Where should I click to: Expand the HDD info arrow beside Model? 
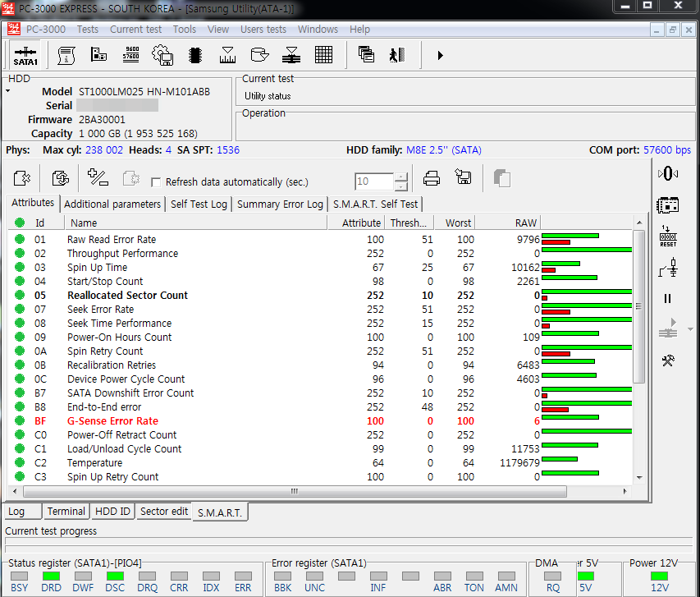(8, 91)
